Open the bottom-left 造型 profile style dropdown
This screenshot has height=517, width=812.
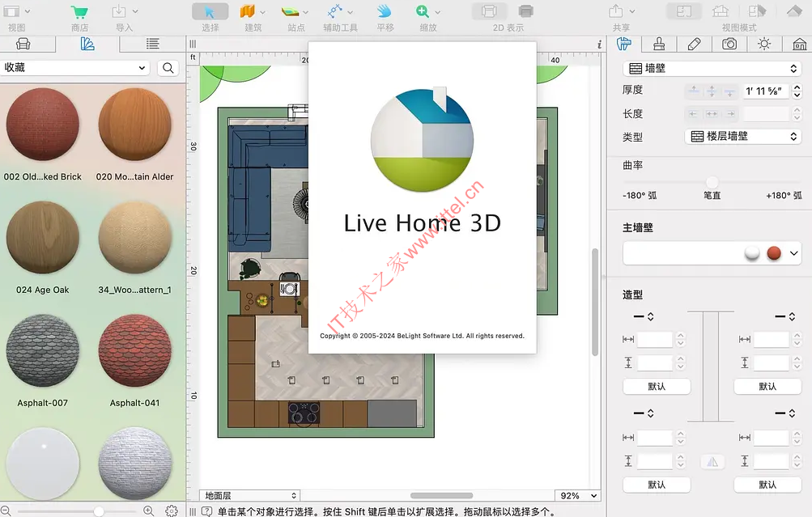coord(644,413)
